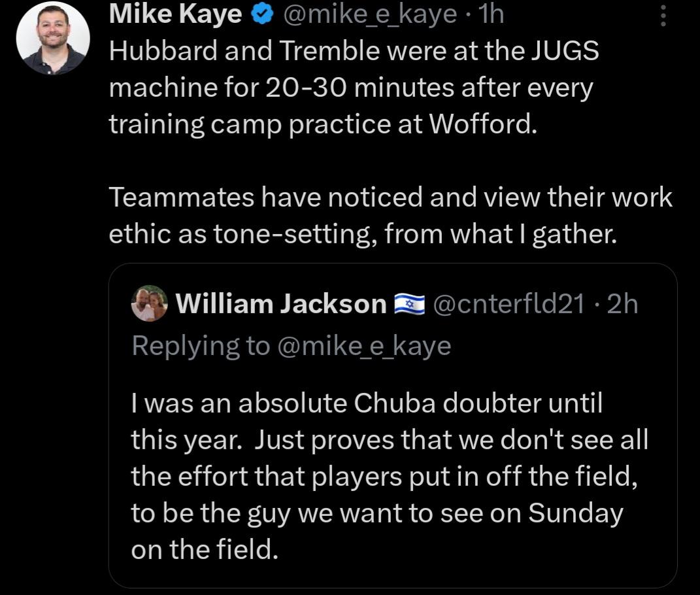Open the Mike Kaye display name link
The height and width of the screenshot is (595, 700).
175,14
